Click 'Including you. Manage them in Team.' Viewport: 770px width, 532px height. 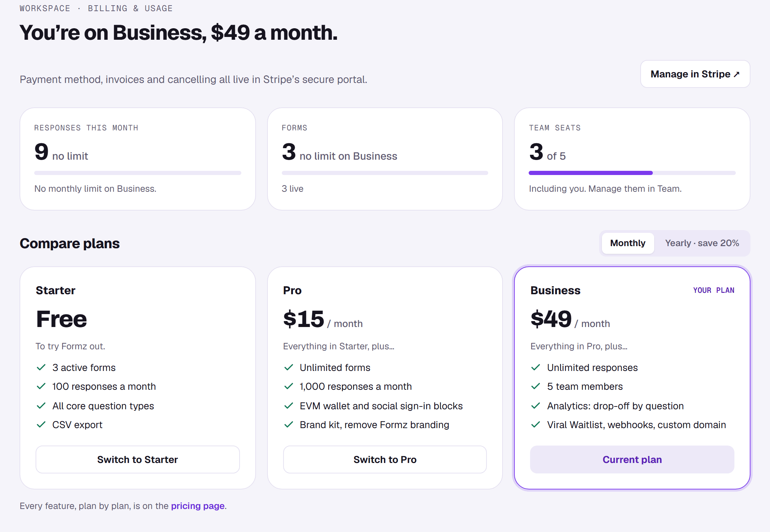[605, 189]
